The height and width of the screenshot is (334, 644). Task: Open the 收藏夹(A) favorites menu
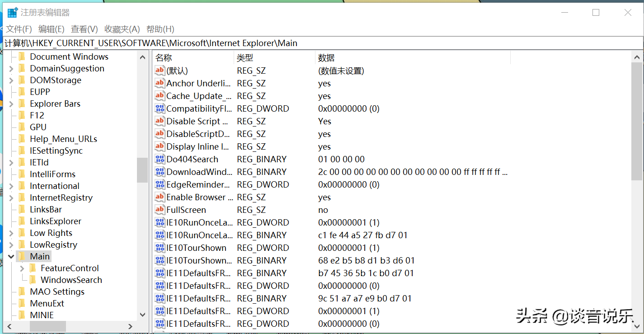tap(122, 29)
